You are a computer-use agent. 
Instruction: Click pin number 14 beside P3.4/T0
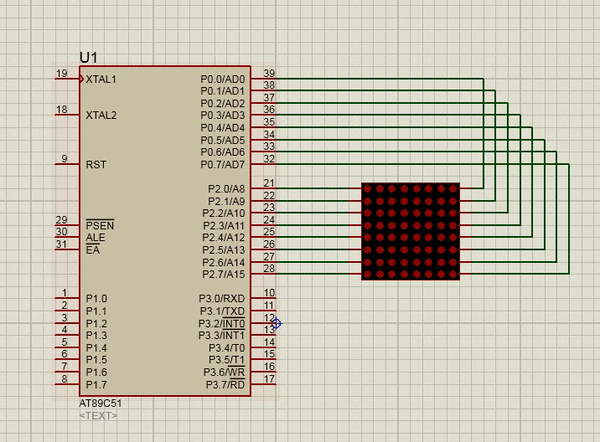pos(269,342)
